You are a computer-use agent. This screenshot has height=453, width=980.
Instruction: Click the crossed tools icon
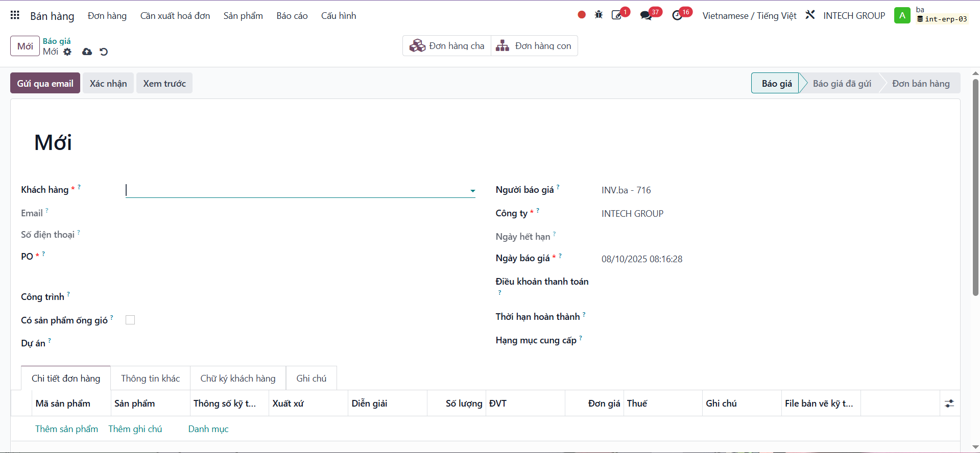coord(810,15)
